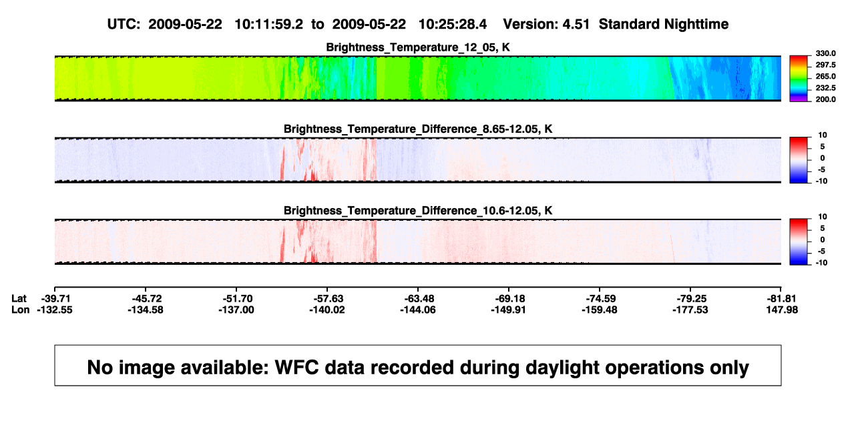Click the rainbow colorbar for 12.05 temperature
The height and width of the screenshot is (445, 868).
pos(799,78)
